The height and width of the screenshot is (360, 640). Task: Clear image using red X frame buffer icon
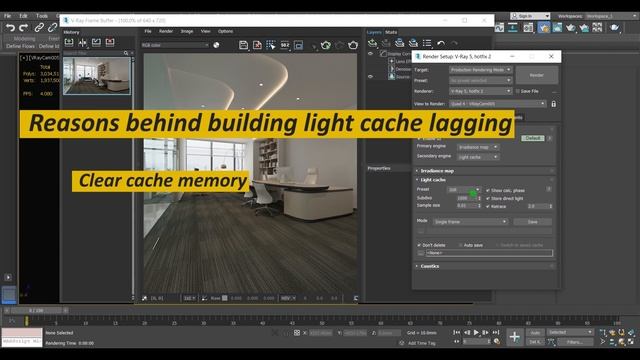point(257,45)
